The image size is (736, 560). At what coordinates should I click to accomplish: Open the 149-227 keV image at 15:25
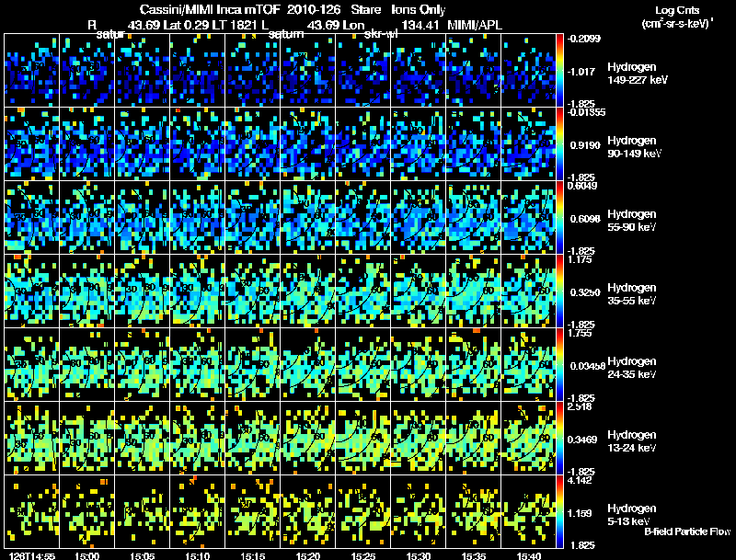[x=363, y=71]
